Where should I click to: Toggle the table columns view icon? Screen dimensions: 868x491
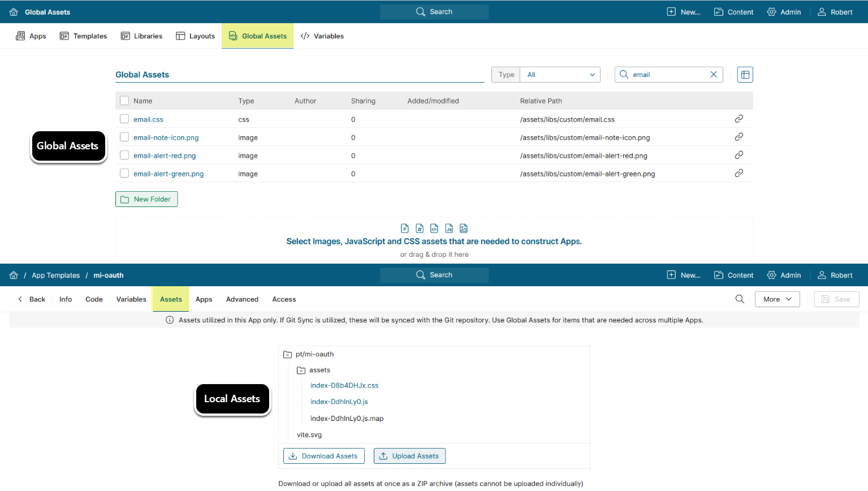pos(745,75)
